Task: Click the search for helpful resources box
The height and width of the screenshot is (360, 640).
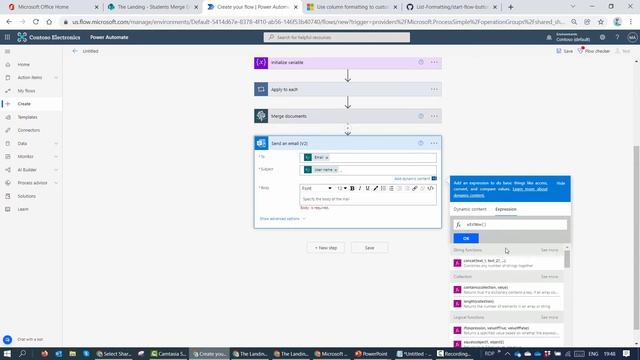Action: pos(337,37)
